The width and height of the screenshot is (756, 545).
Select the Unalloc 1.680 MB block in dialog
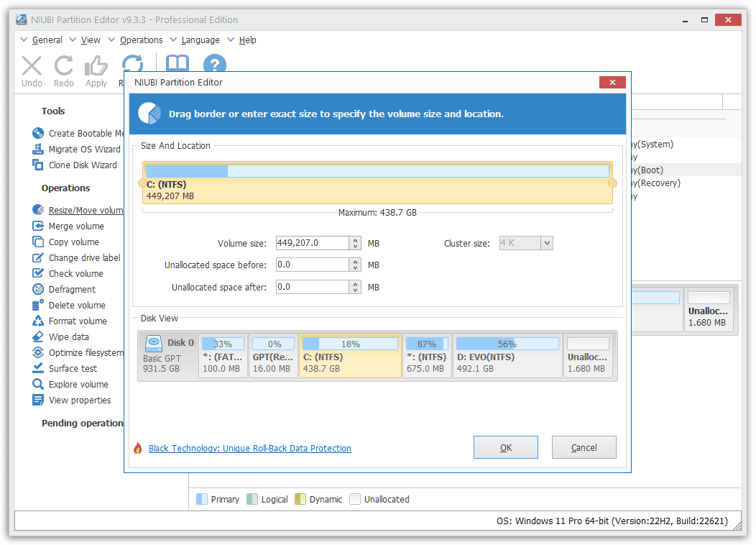(x=589, y=356)
